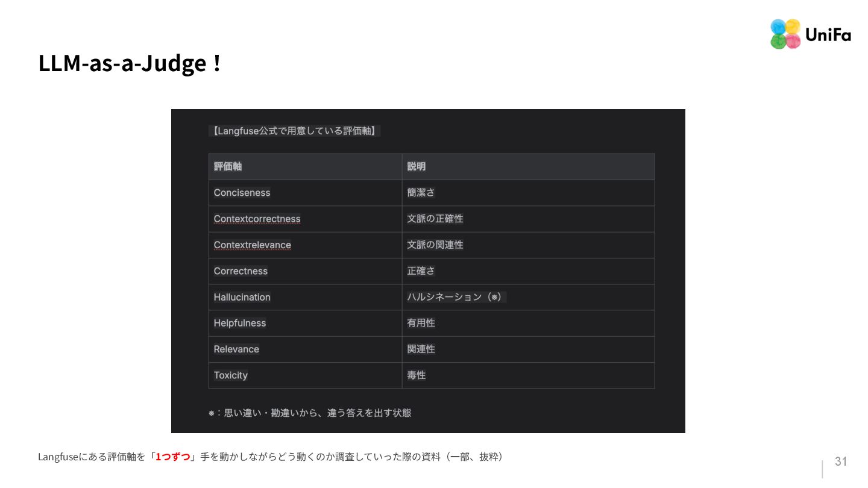868x488 pixels.
Task: Click the 説明 column header
Action: click(x=528, y=167)
